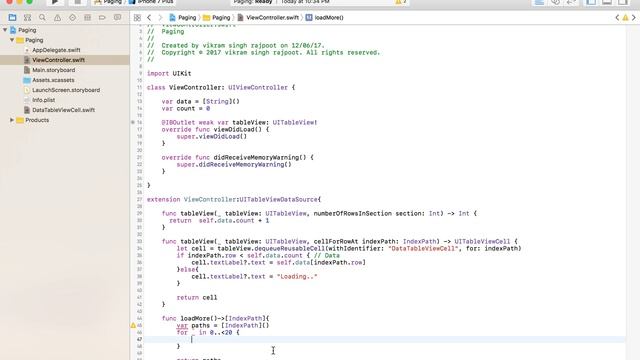
Task: Open loadMore() method list in jump bar
Action: 325,18
